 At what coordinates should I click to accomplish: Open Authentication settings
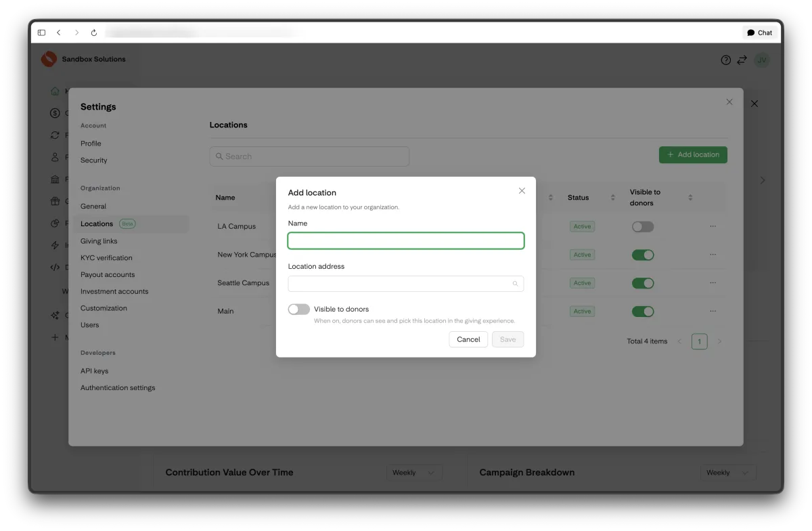click(x=118, y=388)
